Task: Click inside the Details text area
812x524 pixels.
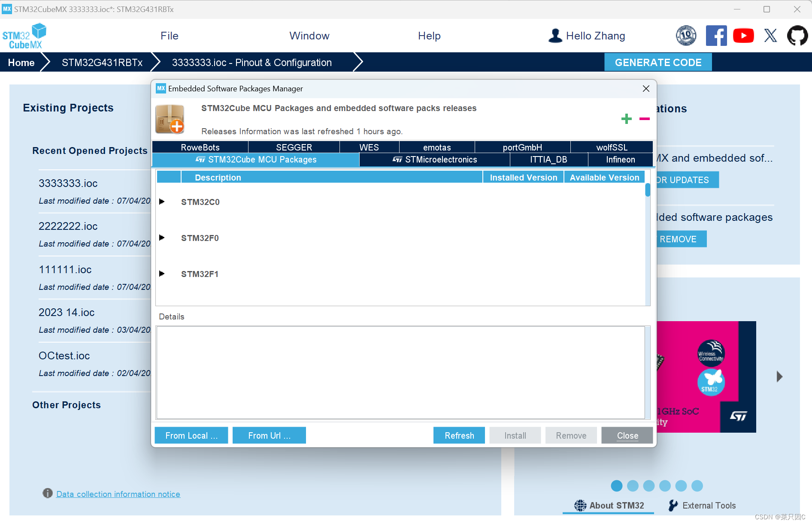Action: pos(400,373)
